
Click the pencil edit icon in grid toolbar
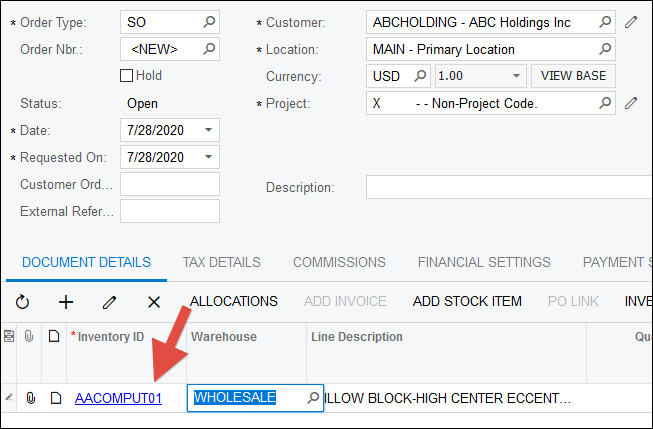pos(110,302)
